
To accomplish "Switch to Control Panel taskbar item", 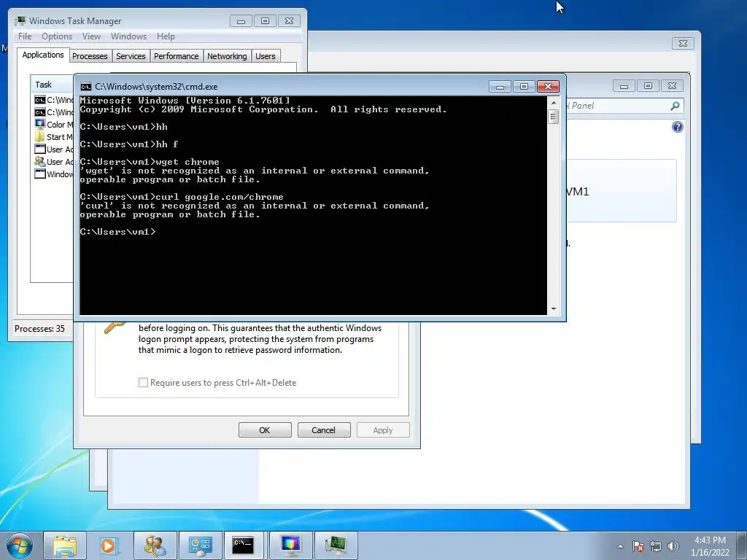I will point(200,545).
